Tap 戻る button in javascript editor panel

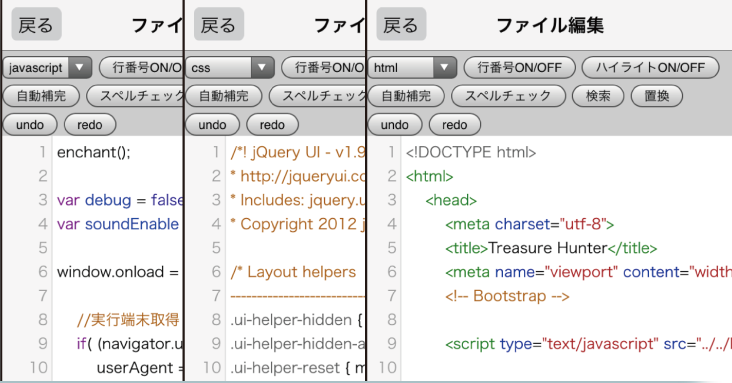click(x=36, y=24)
